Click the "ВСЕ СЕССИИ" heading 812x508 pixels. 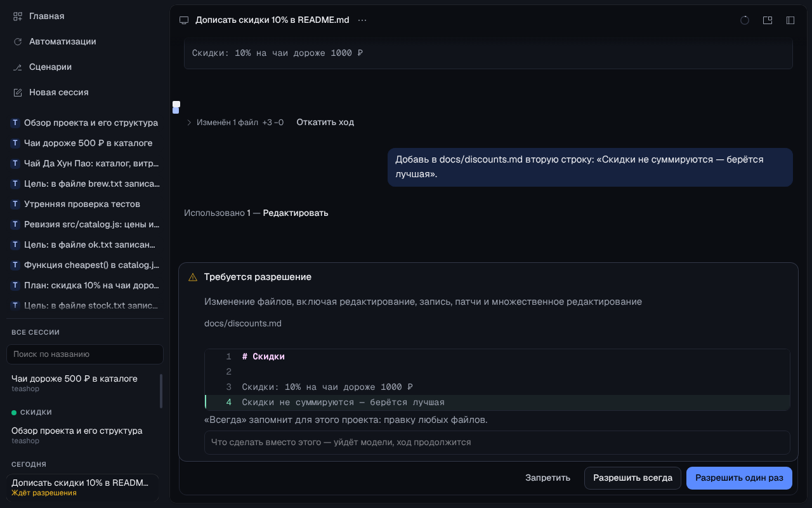[36, 332]
